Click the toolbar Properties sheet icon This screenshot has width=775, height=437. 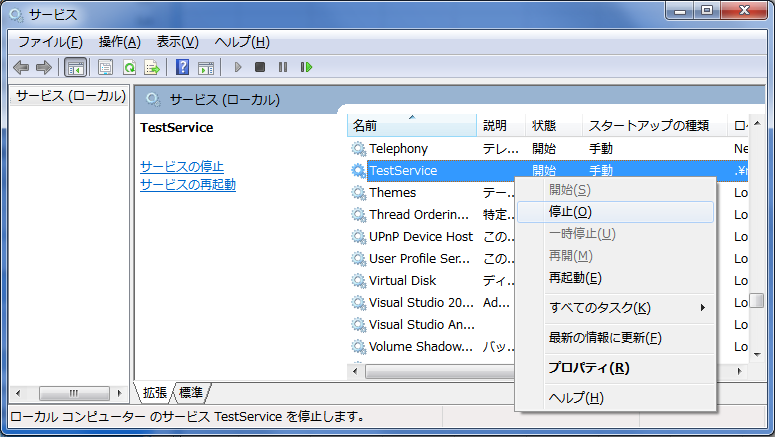[105, 67]
